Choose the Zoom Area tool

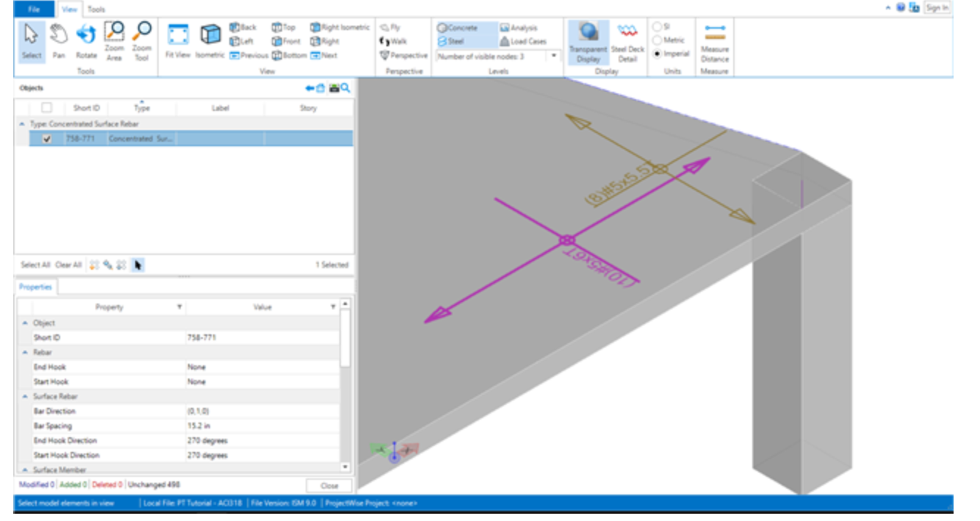pyautogui.click(x=114, y=39)
